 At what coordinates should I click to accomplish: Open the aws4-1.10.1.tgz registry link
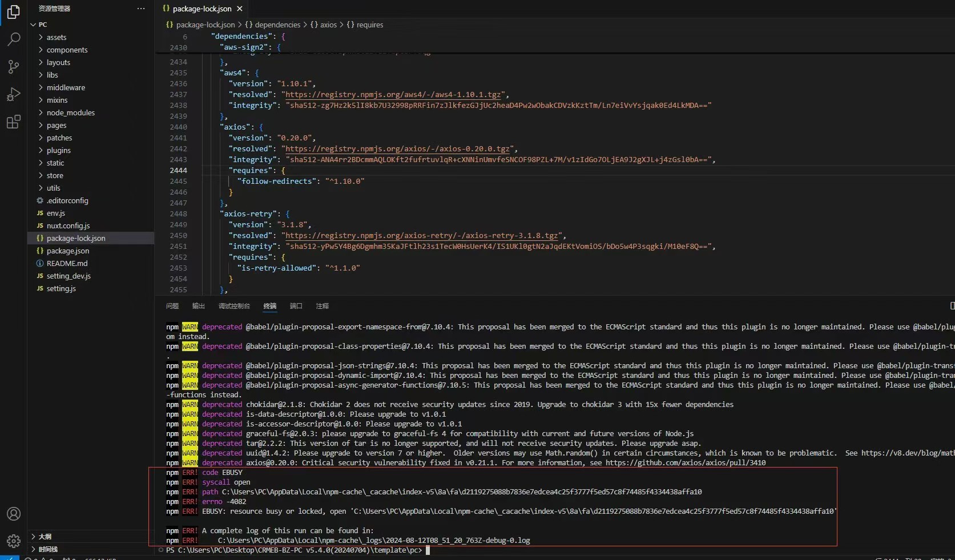pyautogui.click(x=393, y=95)
